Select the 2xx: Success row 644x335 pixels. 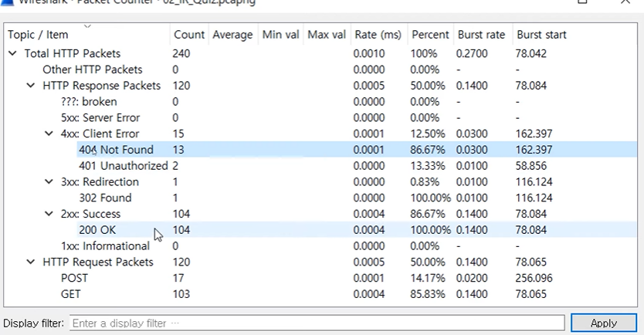pos(320,214)
